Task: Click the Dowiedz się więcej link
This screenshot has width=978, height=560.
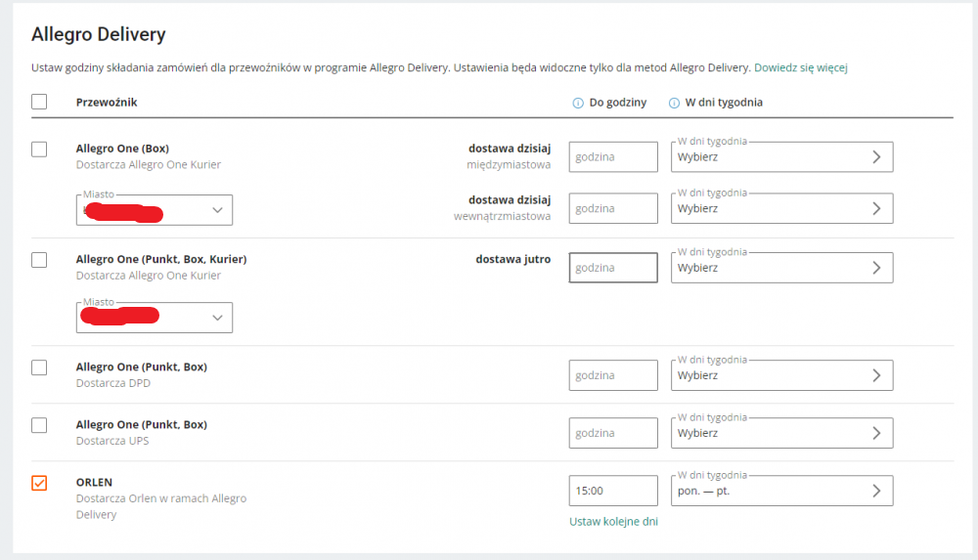Action: [x=801, y=67]
